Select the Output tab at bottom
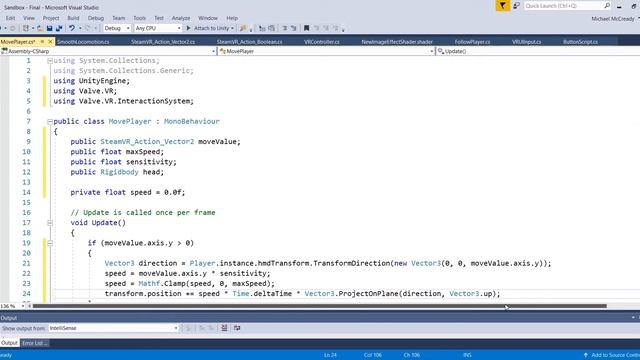 (x=9, y=343)
